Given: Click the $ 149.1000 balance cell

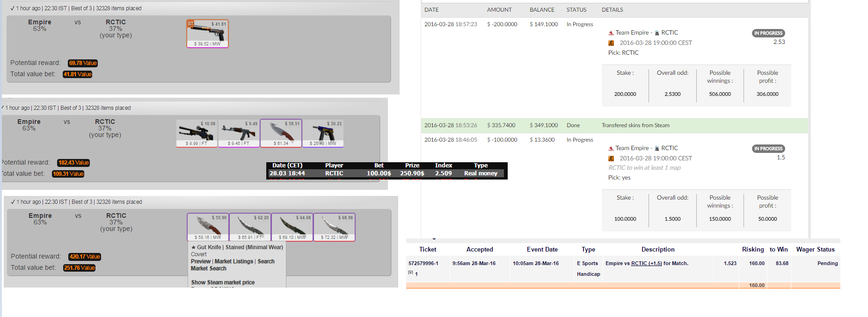Looking at the screenshot, I should [x=544, y=24].
